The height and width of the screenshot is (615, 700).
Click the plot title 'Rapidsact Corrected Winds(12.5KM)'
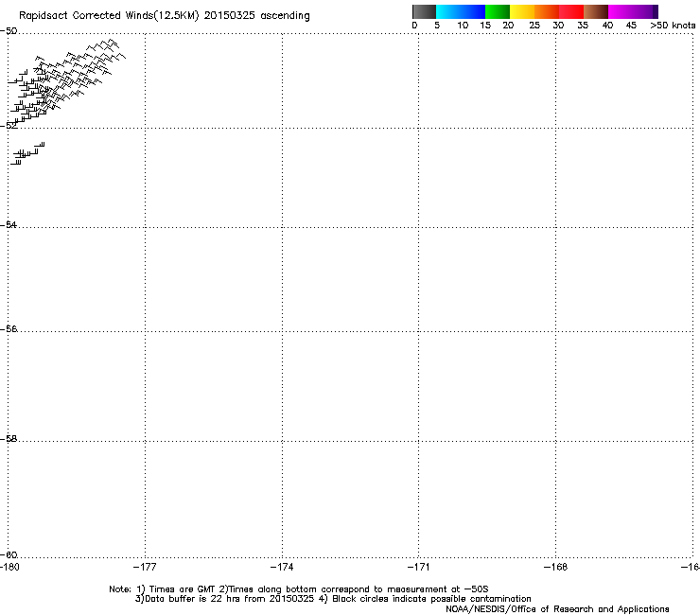(x=109, y=16)
